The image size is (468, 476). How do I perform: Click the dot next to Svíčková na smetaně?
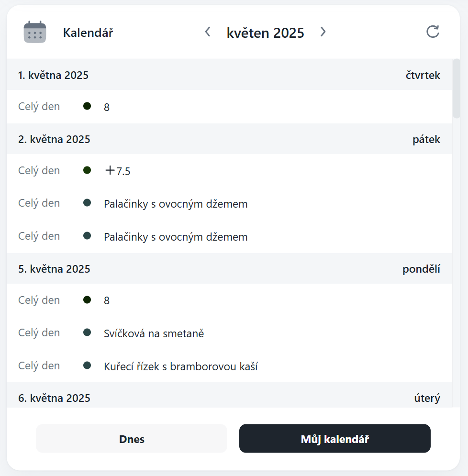click(87, 332)
